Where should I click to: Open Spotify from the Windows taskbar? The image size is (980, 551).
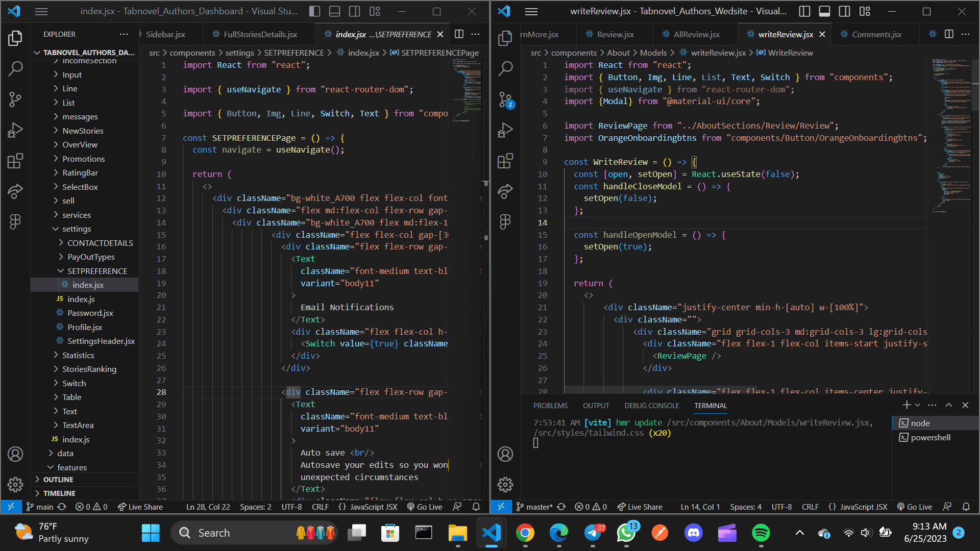coord(761,533)
